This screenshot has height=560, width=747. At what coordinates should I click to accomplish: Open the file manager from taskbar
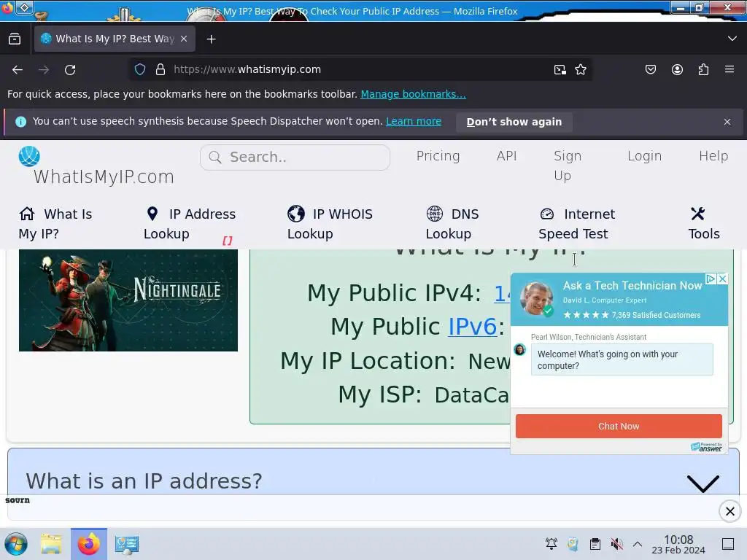(x=51, y=544)
